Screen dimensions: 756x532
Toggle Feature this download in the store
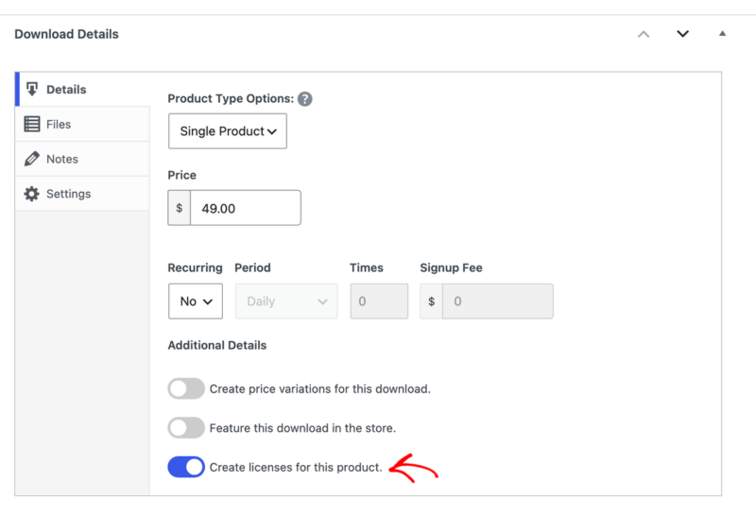point(186,428)
